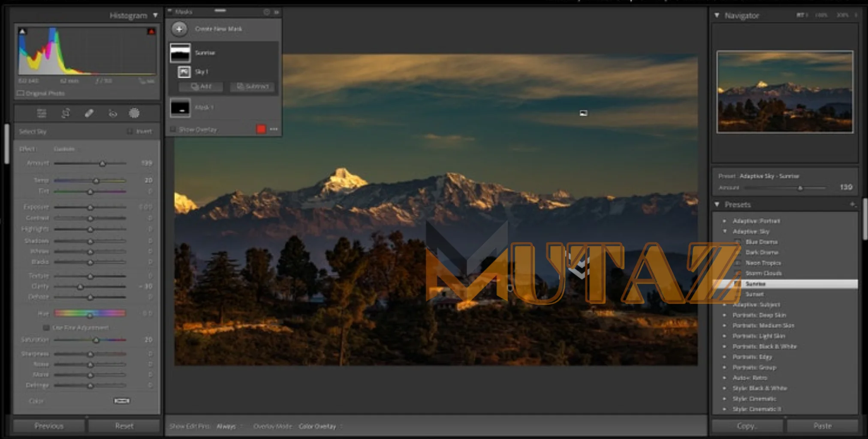Apply the Sunset sky preset

coord(754,294)
